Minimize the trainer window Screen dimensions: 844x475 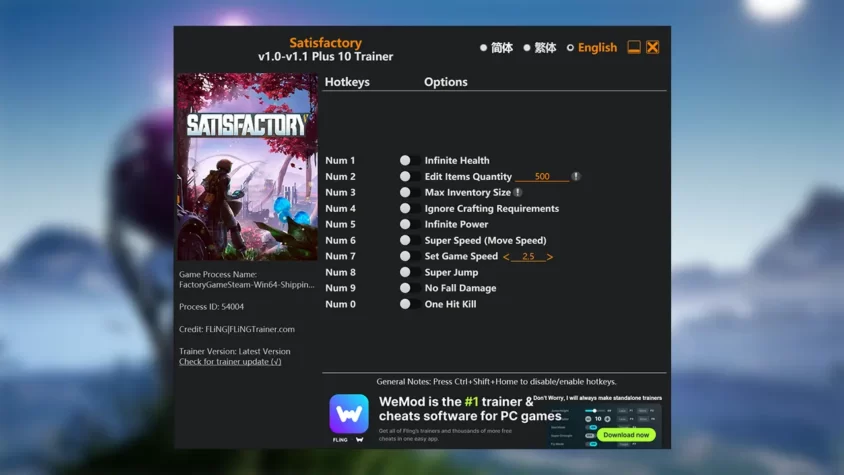pyautogui.click(x=634, y=47)
